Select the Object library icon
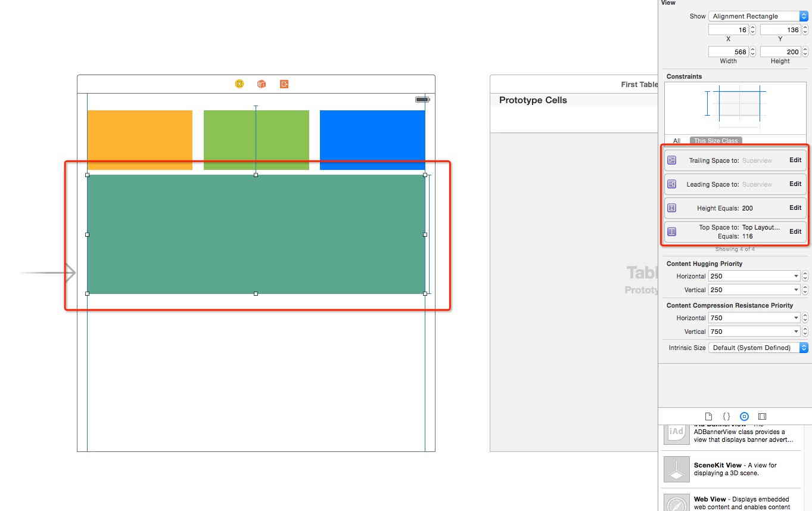This screenshot has width=812, height=511. point(744,416)
